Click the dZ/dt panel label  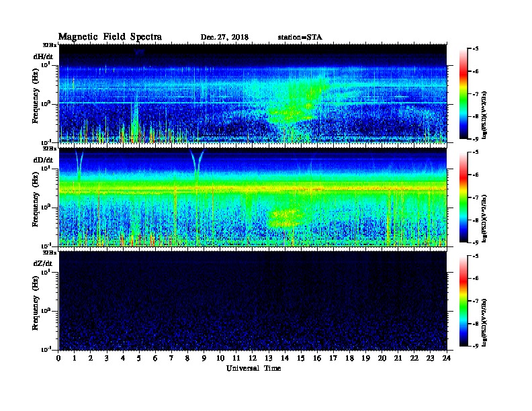point(43,263)
